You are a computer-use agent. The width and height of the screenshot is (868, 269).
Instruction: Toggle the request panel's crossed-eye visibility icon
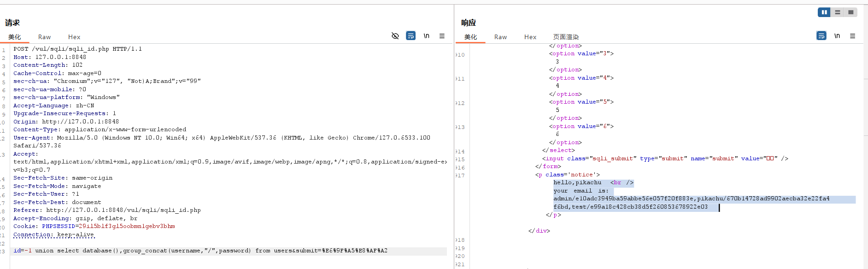pos(395,36)
